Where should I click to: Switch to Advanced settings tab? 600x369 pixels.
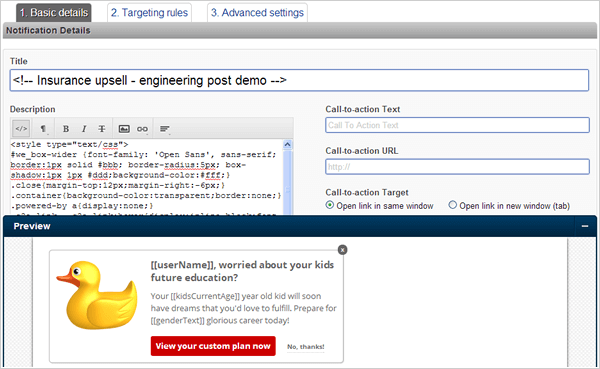[257, 13]
